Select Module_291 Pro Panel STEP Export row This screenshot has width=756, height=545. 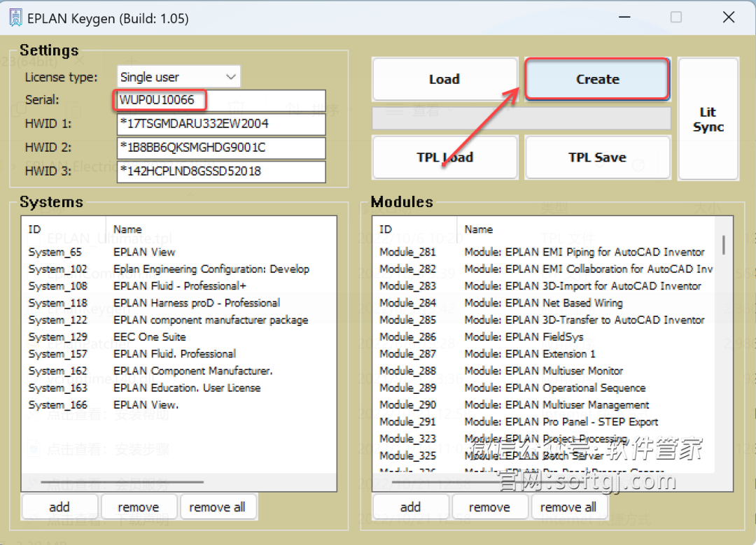(544, 422)
